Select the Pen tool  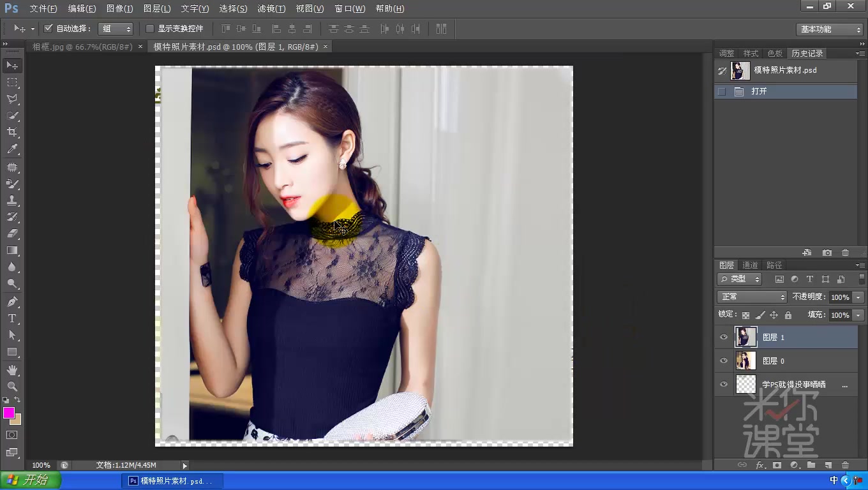(11, 301)
